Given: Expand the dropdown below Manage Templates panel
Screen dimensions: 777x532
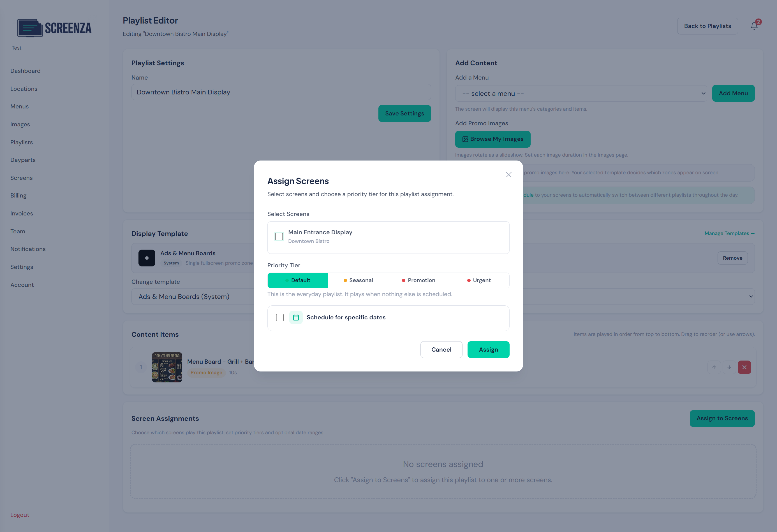Looking at the screenshot, I should pos(751,296).
